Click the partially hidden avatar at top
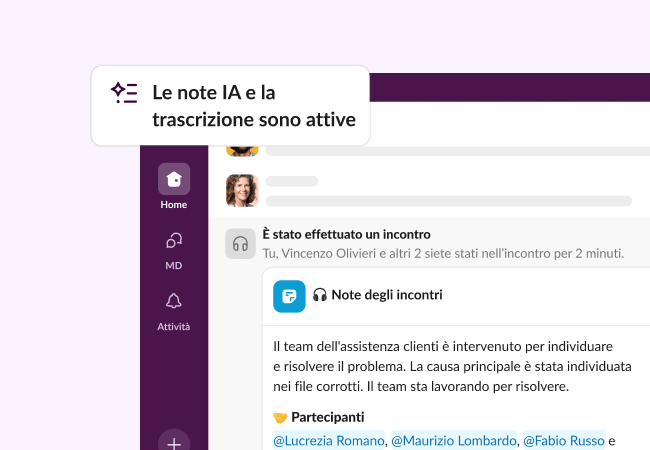Screen dimensions: 650x450 click(242, 149)
